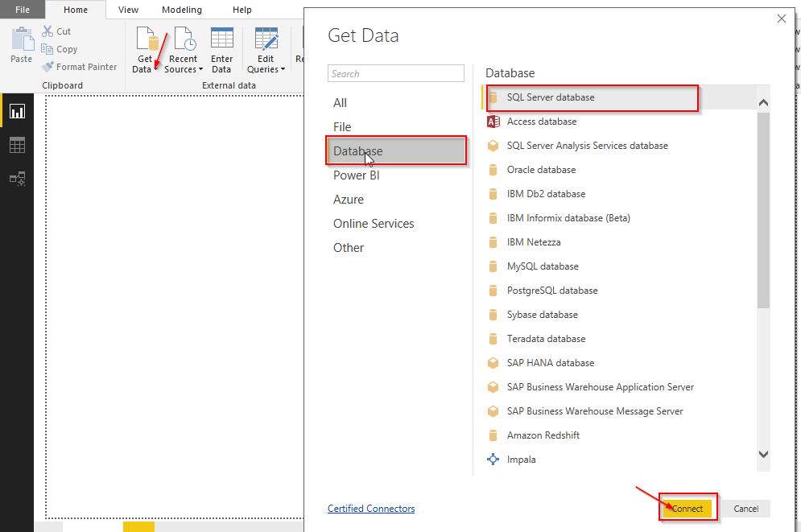
Task: Click the IBM Db2 database icon
Action: pyautogui.click(x=493, y=194)
